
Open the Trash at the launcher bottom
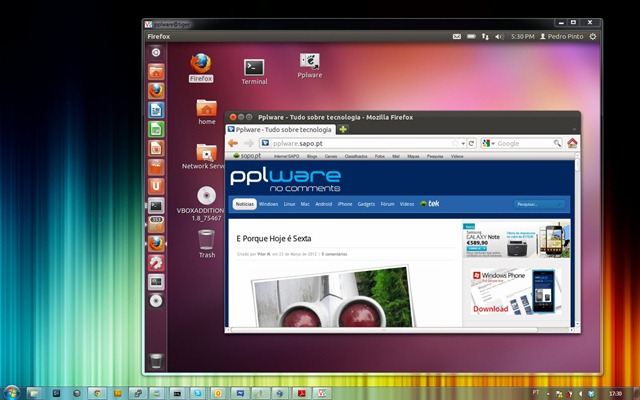156,361
